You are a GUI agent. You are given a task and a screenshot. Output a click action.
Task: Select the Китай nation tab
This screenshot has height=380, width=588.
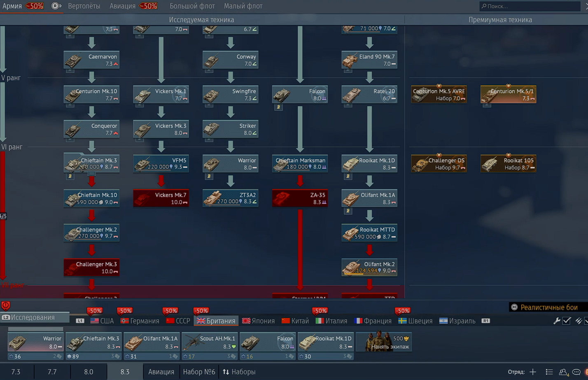[x=295, y=321]
